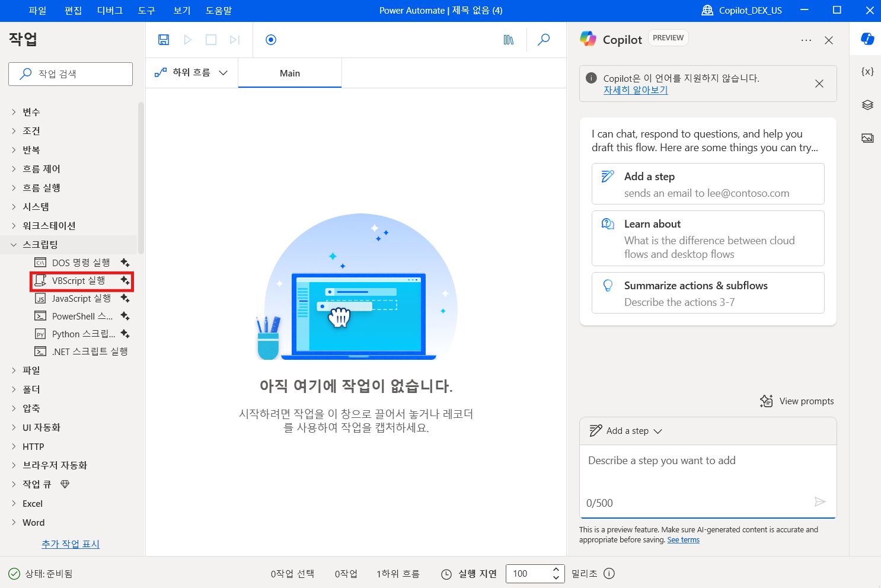Image resolution: width=881 pixels, height=588 pixels.
Task: Click the 작업 검색 search field
Action: (x=71, y=74)
